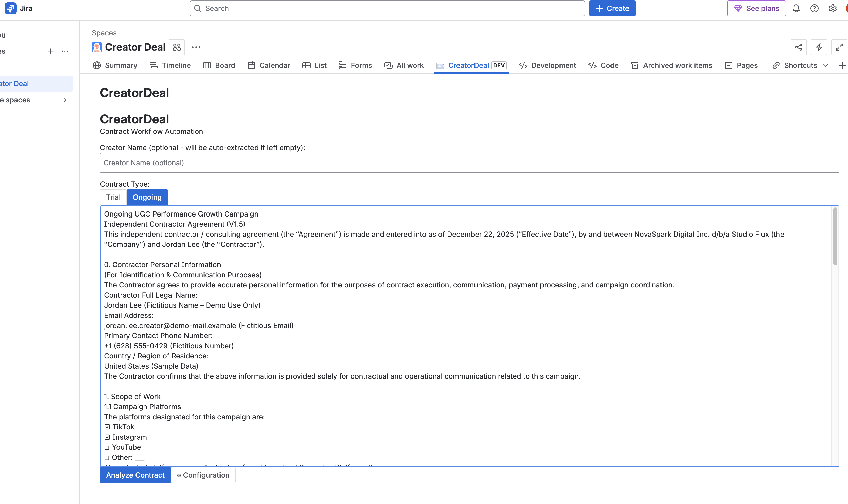Select the Trial contract type
The height and width of the screenshot is (504, 848).
[113, 197]
